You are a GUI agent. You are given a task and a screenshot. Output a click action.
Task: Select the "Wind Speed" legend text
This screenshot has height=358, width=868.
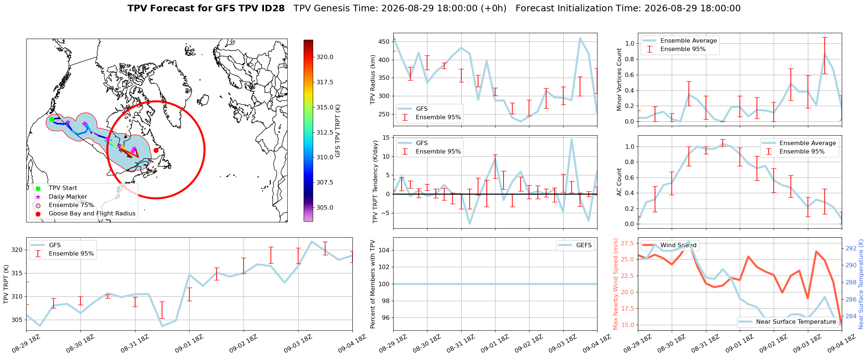(x=678, y=245)
